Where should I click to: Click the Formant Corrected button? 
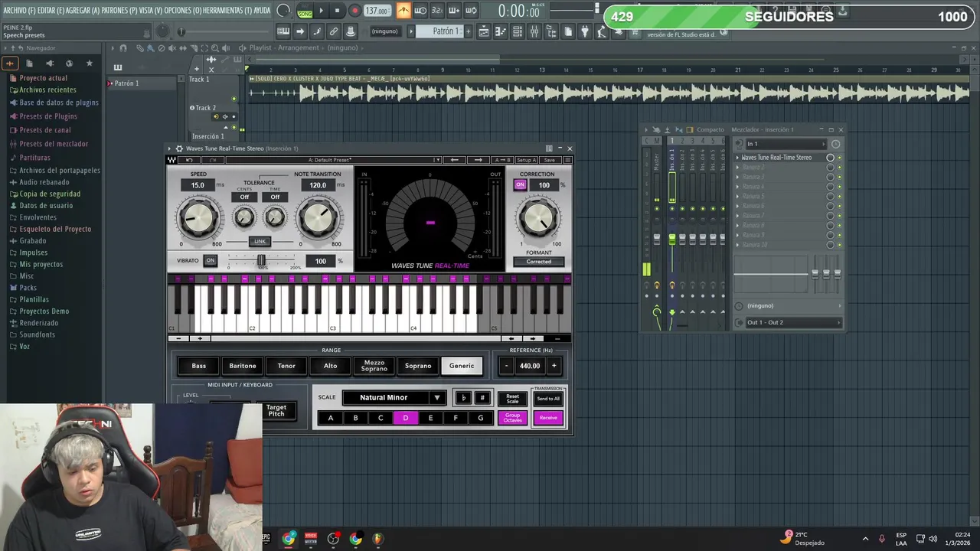point(538,262)
